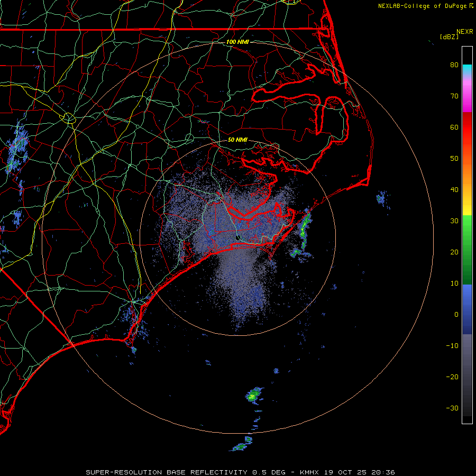The width and height of the screenshot is (476, 476).
Task: Click the 80 value on the dBZ scale
Action: tap(454, 65)
